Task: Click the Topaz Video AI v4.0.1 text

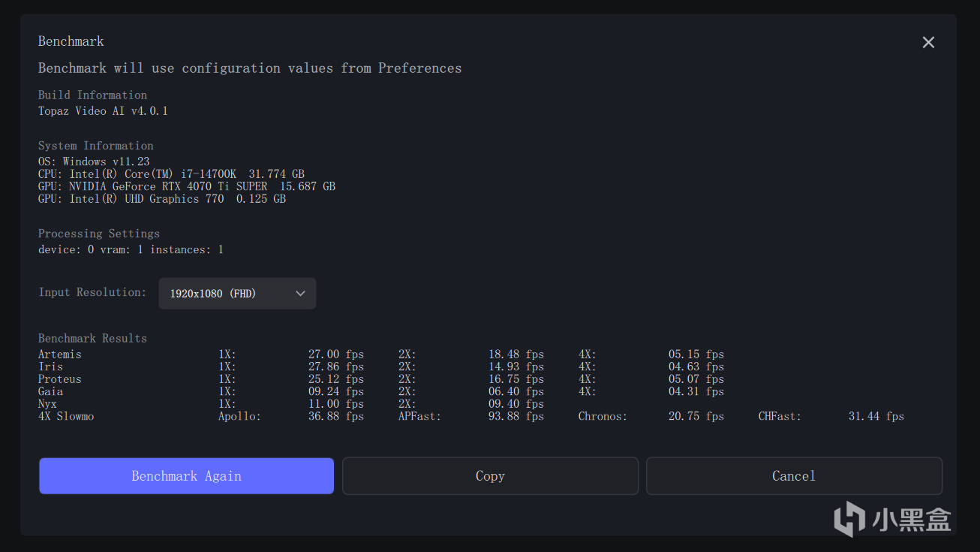Action: click(104, 111)
